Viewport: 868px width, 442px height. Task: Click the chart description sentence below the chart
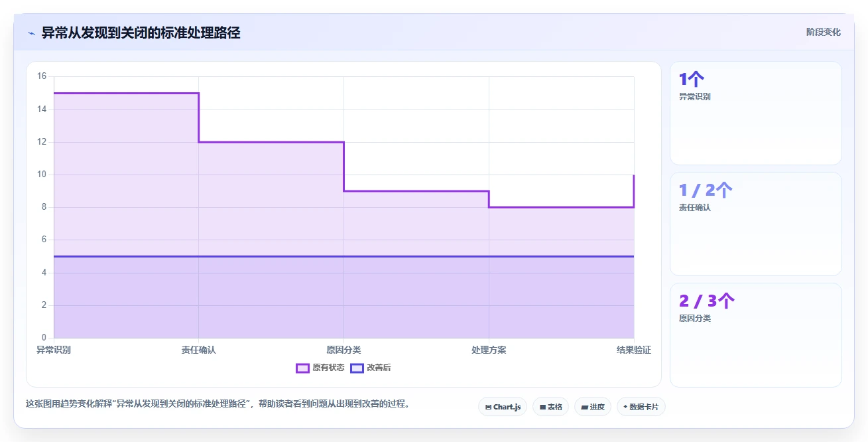tap(217, 404)
